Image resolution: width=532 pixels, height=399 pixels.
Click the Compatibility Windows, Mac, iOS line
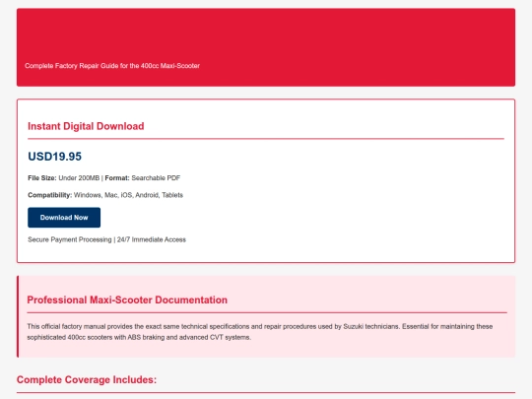click(105, 195)
